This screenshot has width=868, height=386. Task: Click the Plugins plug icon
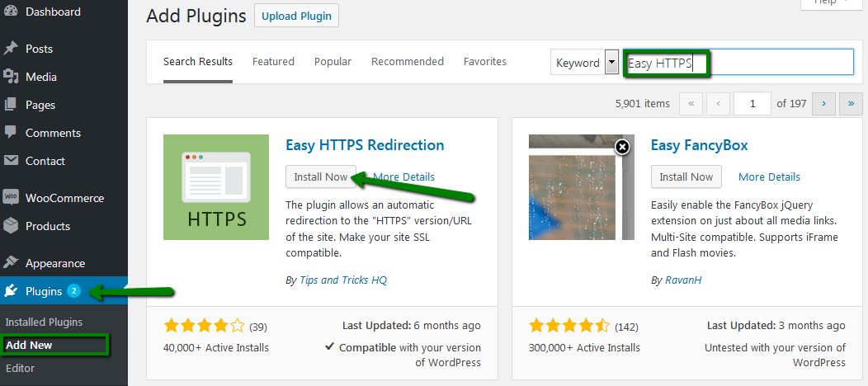pos(11,291)
